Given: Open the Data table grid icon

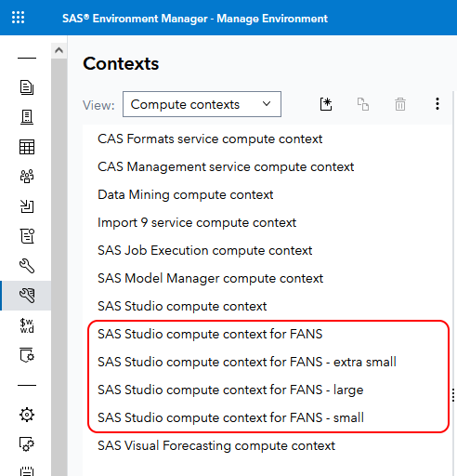Looking at the screenshot, I should tap(27, 147).
